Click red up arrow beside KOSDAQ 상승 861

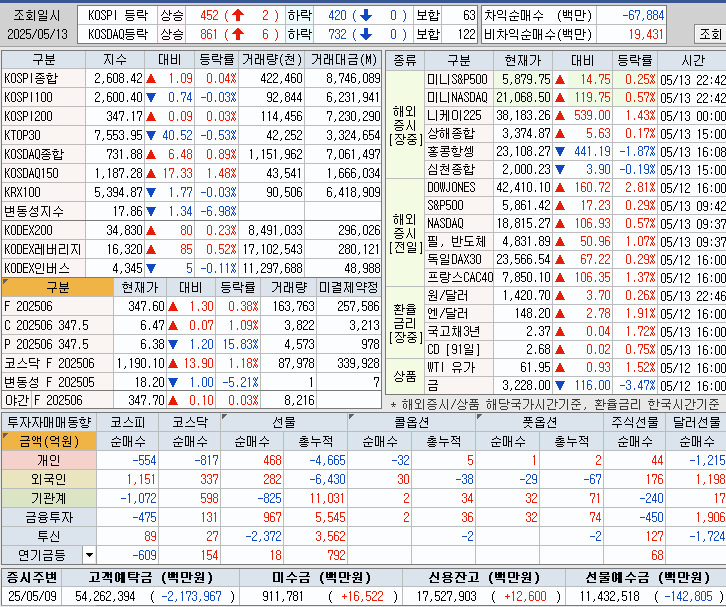(x=238, y=34)
